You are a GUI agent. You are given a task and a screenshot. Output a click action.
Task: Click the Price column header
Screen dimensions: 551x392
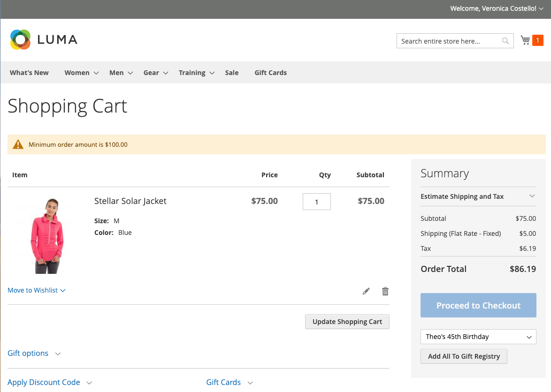[269, 175]
